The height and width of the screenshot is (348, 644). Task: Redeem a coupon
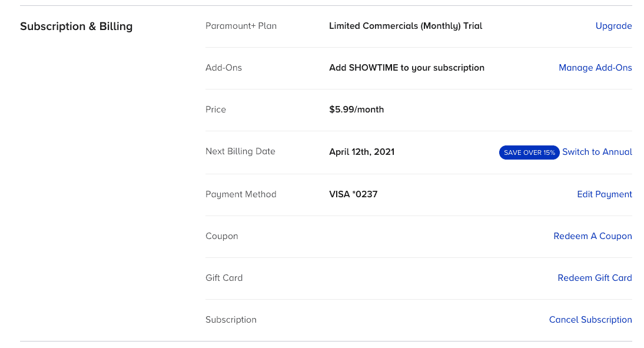tap(593, 236)
